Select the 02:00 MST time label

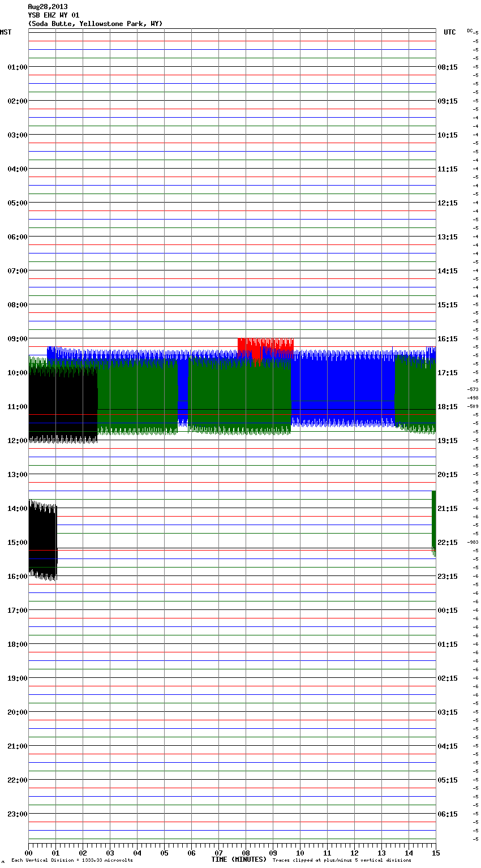pyautogui.click(x=17, y=101)
